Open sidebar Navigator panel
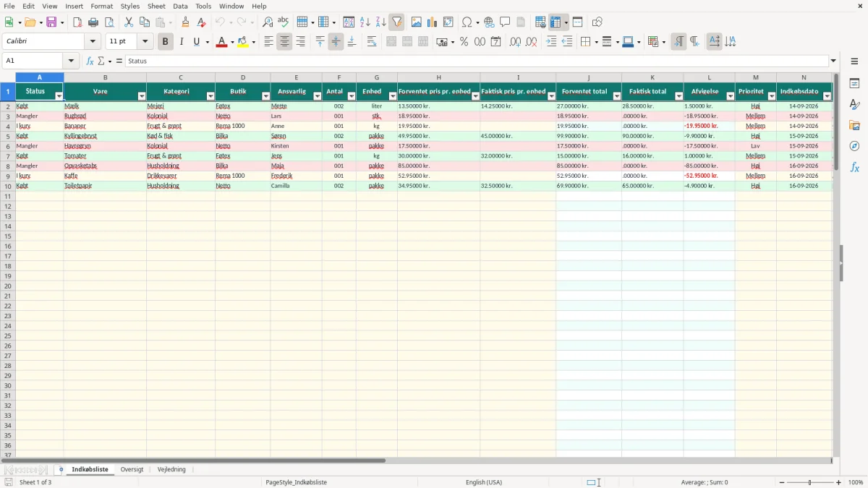868x488 pixels. [x=854, y=146]
